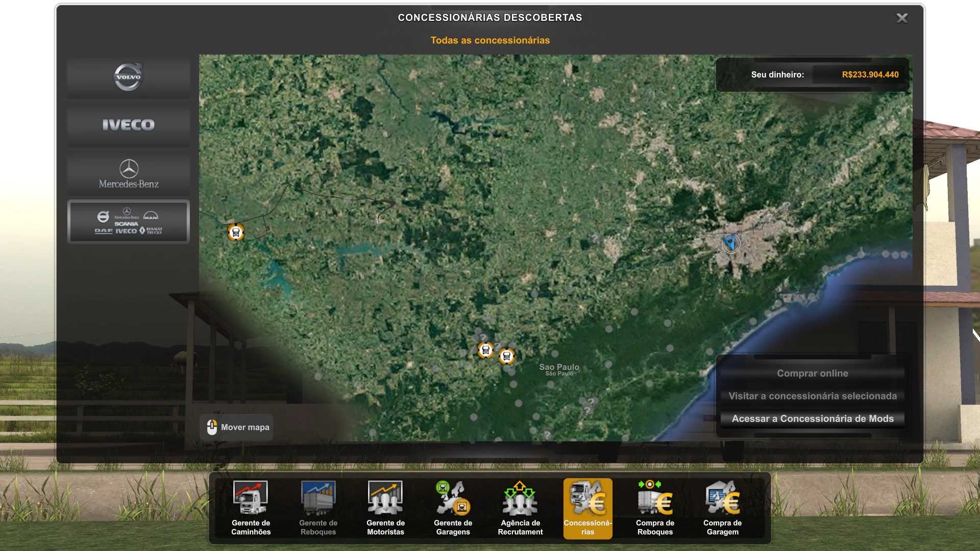This screenshot has width=980, height=551.
Task: Select the all-brands dealership filter
Action: 128,222
